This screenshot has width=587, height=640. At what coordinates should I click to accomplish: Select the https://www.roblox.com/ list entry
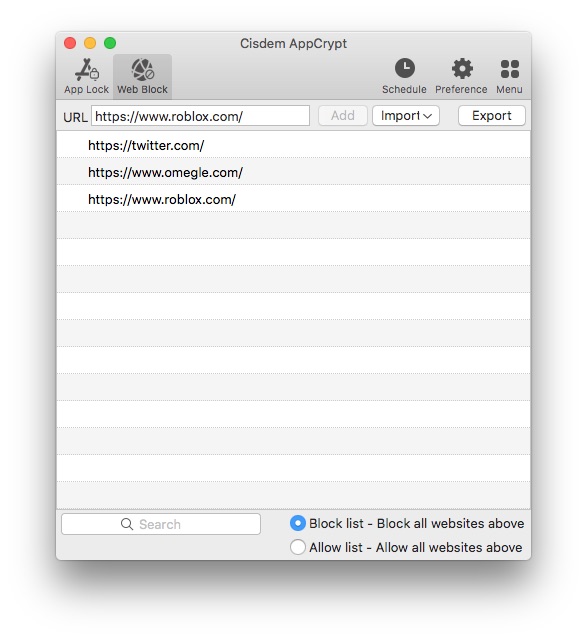294,198
